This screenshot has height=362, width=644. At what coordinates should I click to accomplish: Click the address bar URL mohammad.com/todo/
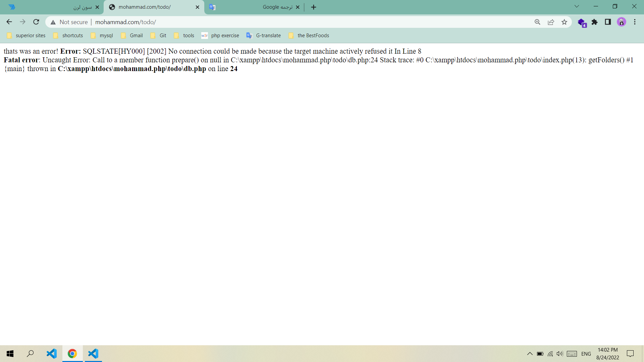coord(125,22)
